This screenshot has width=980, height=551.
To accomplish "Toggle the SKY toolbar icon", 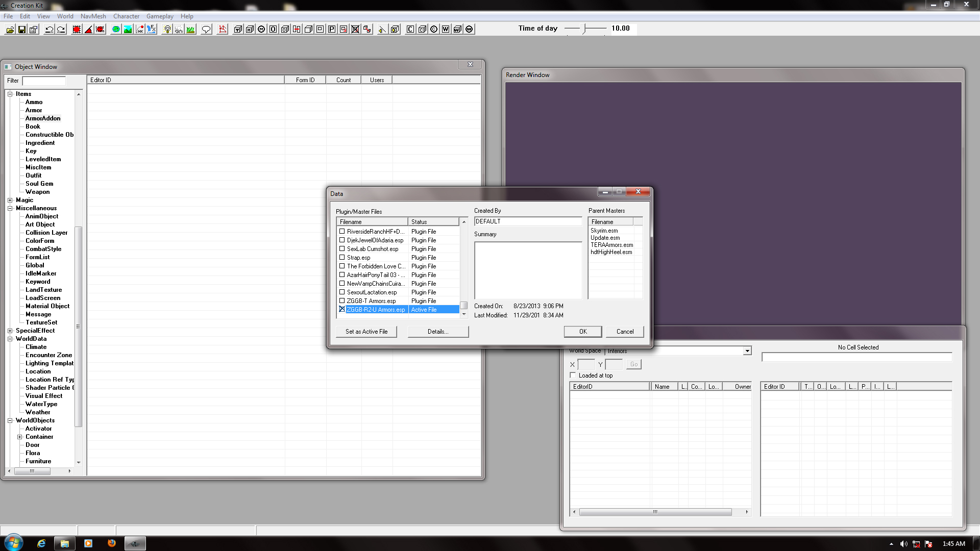I will click(x=179, y=30).
